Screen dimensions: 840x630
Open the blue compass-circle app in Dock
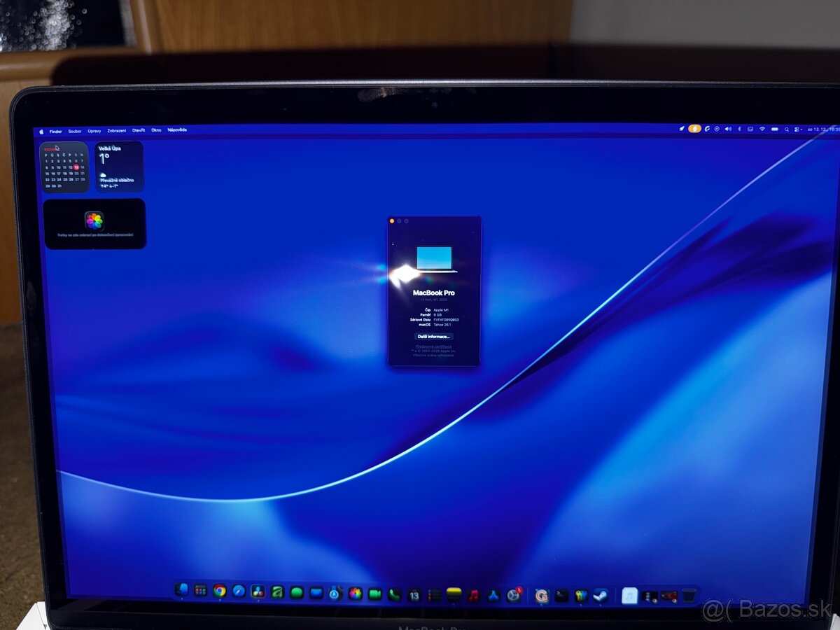(x=335, y=594)
